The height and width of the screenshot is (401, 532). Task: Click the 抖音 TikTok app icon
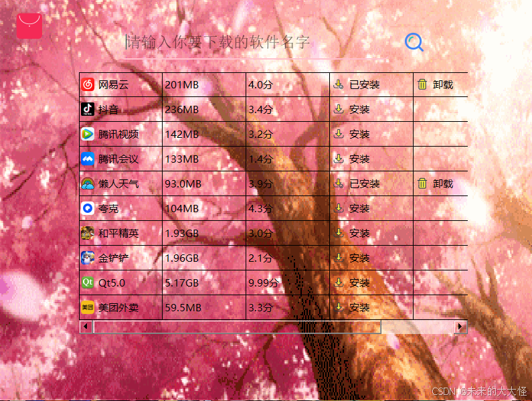pos(88,109)
